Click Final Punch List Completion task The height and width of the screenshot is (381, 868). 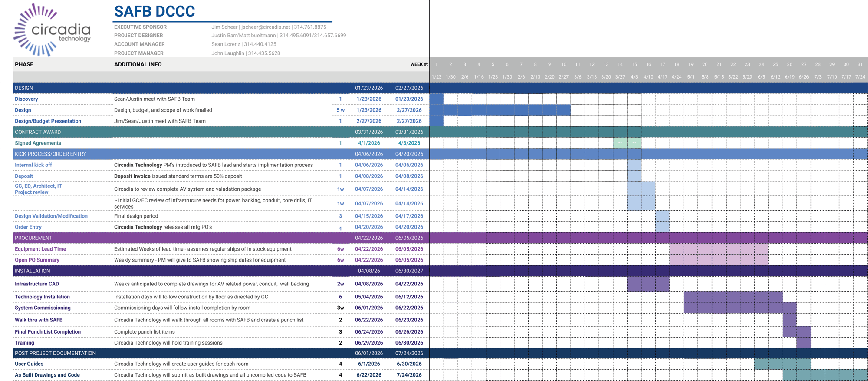[48, 332]
